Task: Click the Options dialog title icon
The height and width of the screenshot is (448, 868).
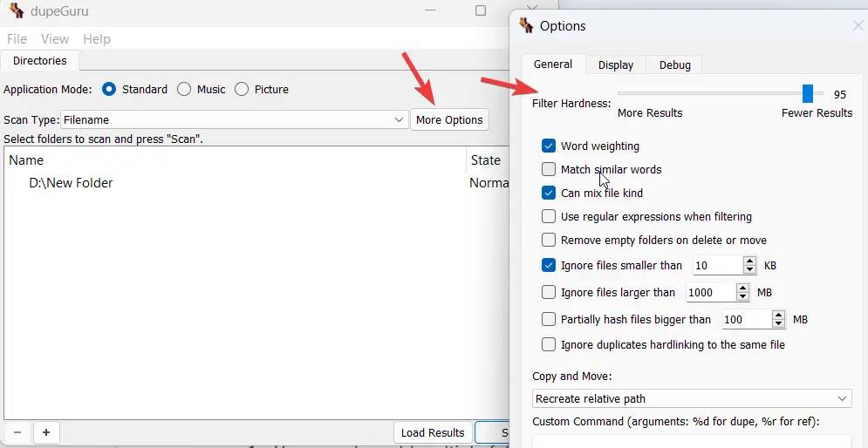Action: [x=526, y=26]
